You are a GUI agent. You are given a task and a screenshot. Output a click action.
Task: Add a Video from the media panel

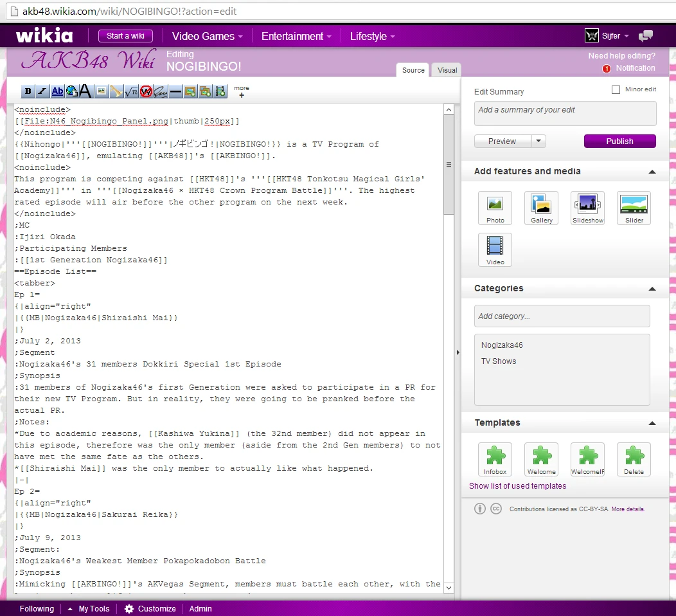click(x=495, y=249)
